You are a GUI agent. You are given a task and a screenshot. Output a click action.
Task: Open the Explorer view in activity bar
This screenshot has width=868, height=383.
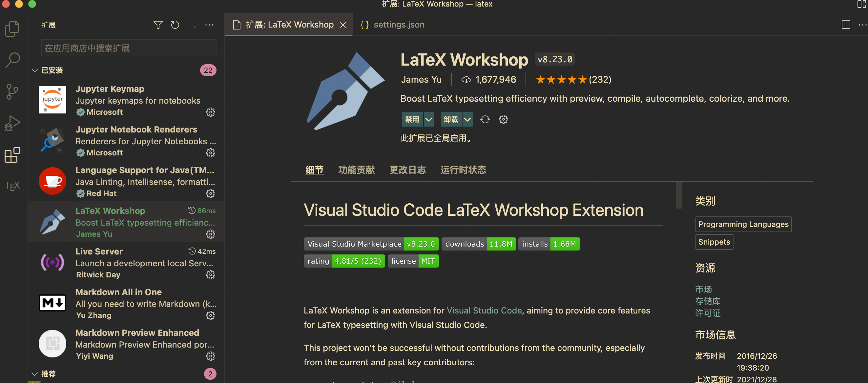click(x=12, y=29)
